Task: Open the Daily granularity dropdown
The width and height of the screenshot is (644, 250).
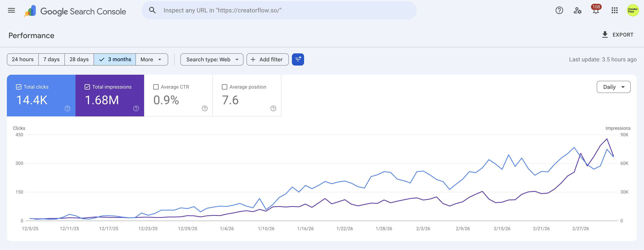Action: pyautogui.click(x=613, y=87)
